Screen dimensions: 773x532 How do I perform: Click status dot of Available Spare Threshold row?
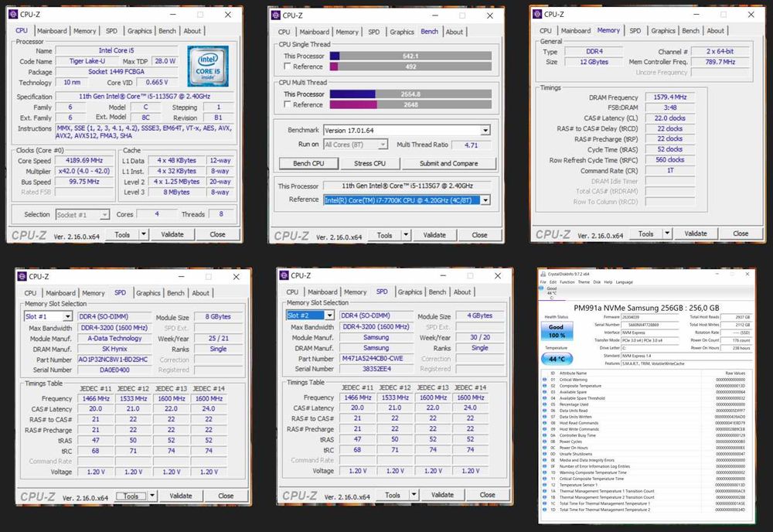tap(545, 398)
